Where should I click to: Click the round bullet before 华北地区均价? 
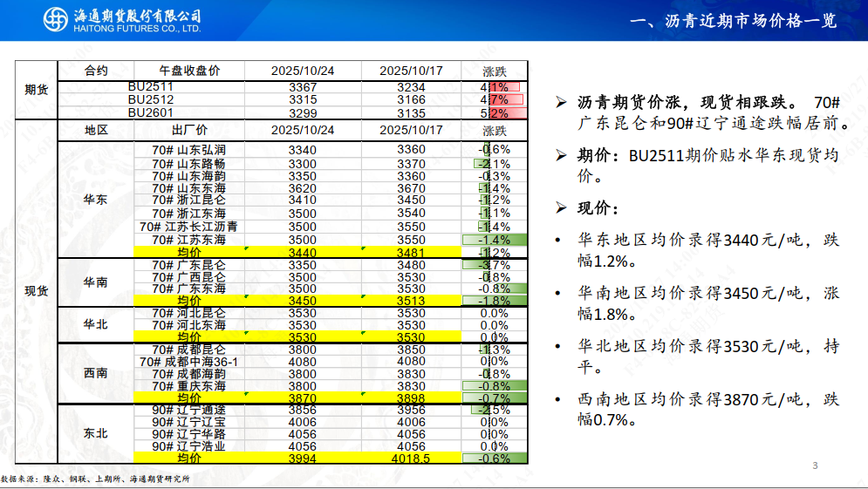558,347
